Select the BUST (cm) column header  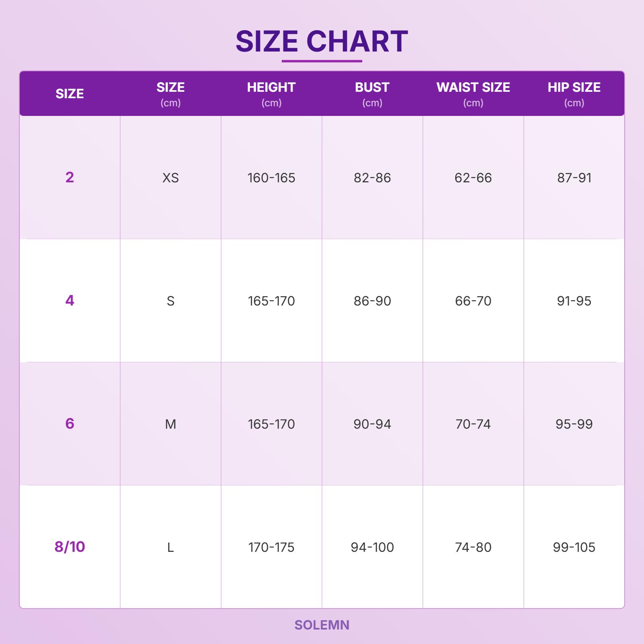pyautogui.click(x=372, y=93)
